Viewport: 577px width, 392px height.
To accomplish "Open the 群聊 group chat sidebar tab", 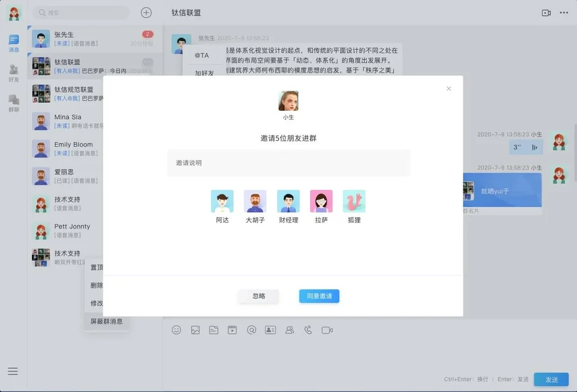I will 14,103.
